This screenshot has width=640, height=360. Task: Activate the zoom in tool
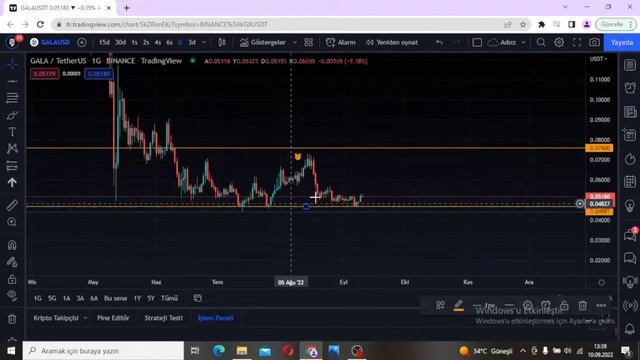(12, 222)
